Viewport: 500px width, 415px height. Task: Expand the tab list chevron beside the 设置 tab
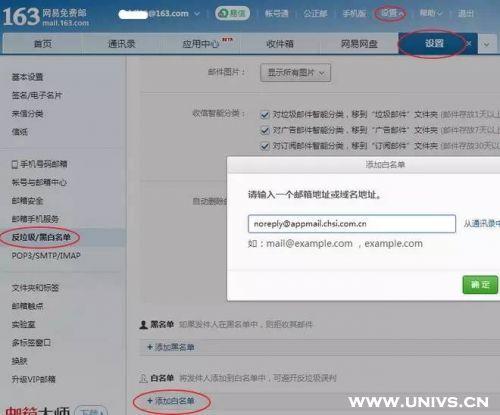(x=487, y=44)
